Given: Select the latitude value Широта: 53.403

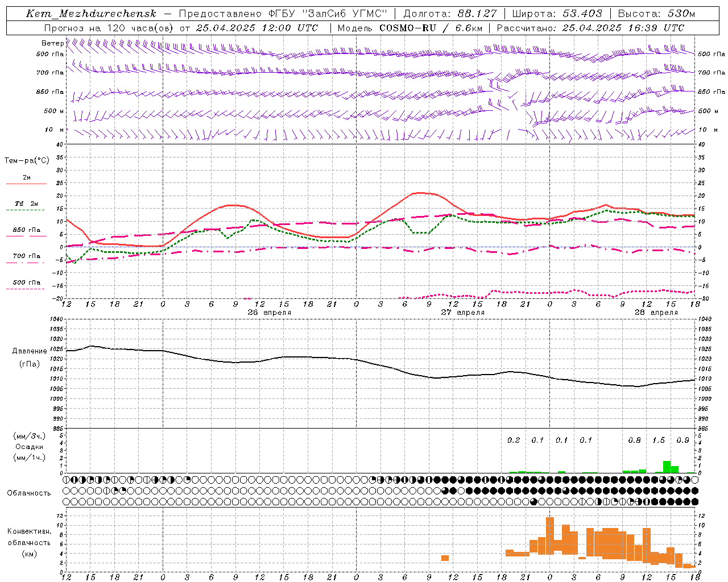Looking at the screenshot, I should tap(557, 14).
